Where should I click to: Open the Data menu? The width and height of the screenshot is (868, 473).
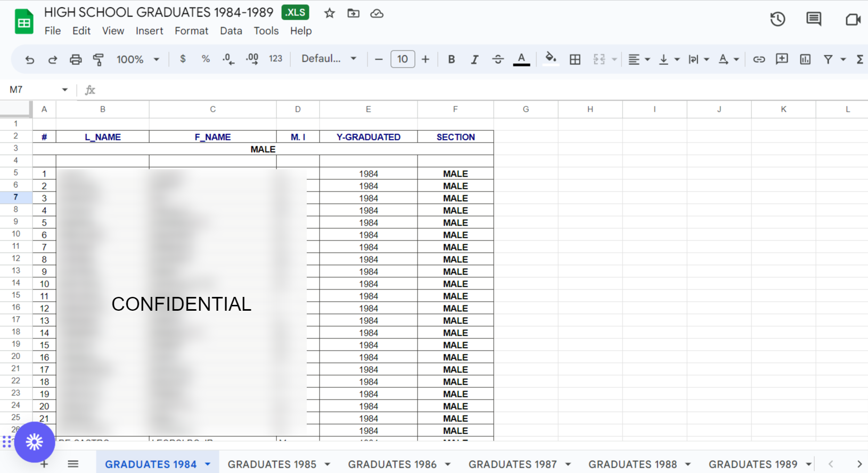point(231,31)
